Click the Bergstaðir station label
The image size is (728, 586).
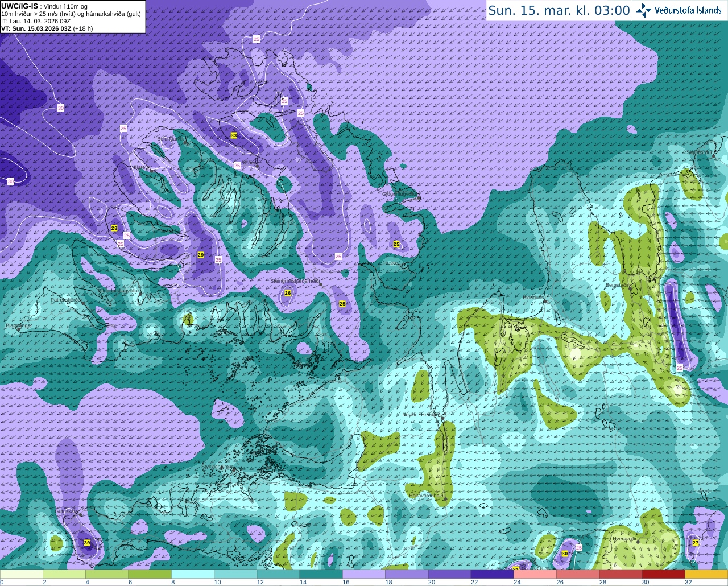coord(617,285)
